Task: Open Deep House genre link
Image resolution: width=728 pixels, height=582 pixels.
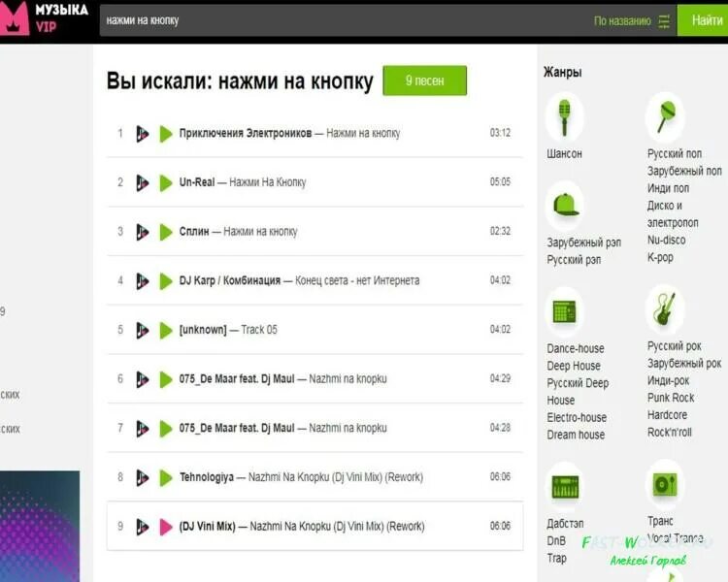Action: (x=574, y=366)
